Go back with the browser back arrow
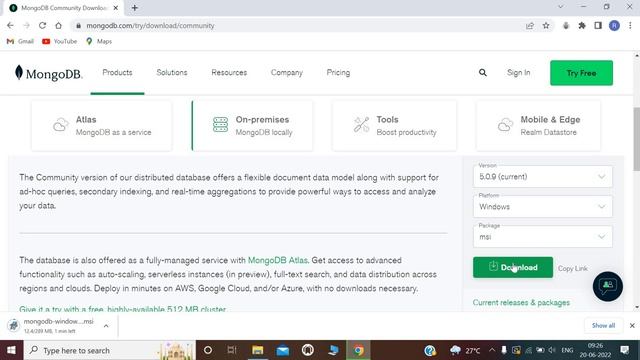The height and width of the screenshot is (360, 640). (10, 25)
